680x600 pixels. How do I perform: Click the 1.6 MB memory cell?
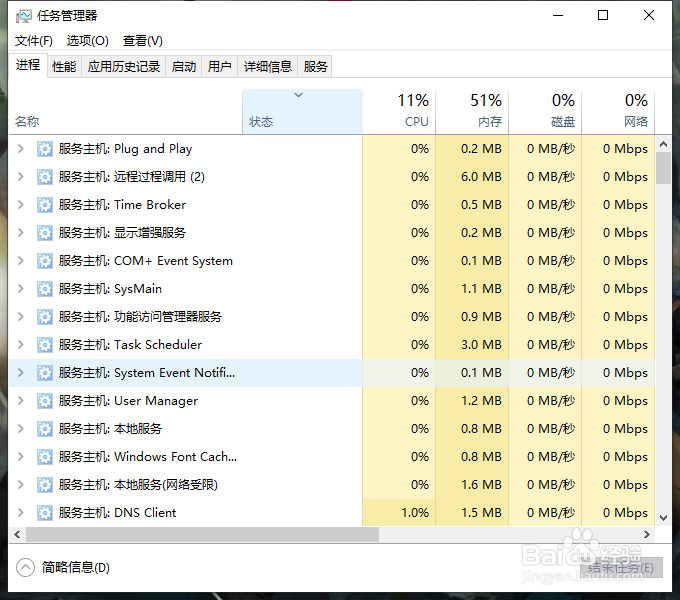472,485
